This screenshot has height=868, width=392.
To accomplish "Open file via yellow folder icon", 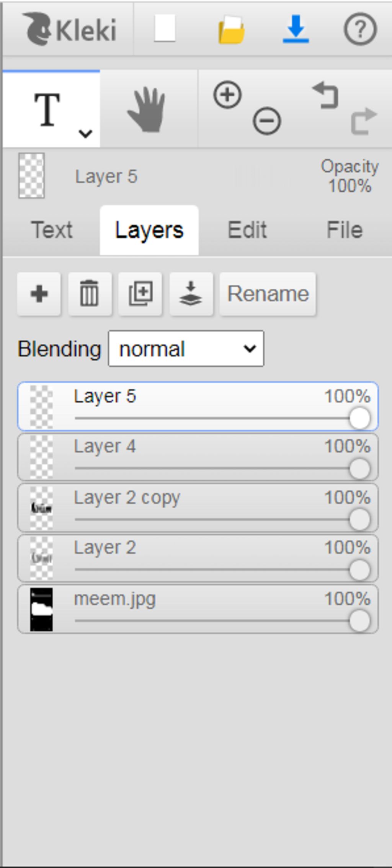I will pyautogui.click(x=231, y=29).
